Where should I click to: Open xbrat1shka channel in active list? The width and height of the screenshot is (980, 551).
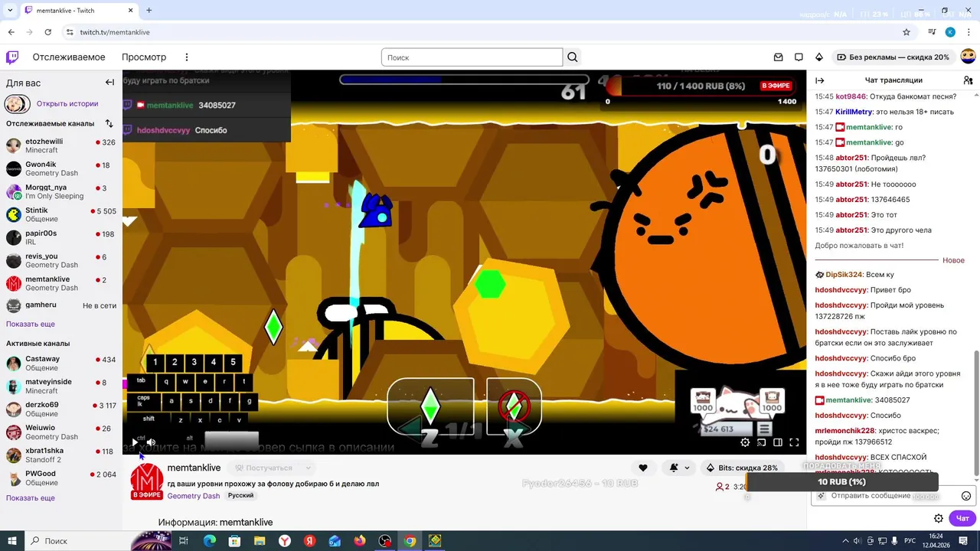pyautogui.click(x=61, y=455)
